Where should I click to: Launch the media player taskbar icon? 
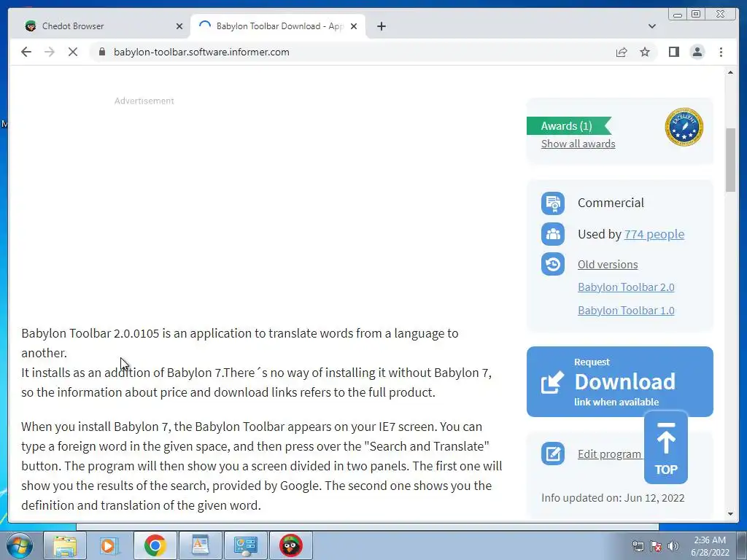click(x=109, y=545)
